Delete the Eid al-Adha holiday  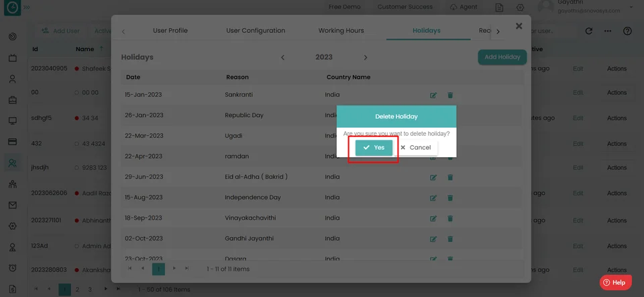click(x=450, y=177)
